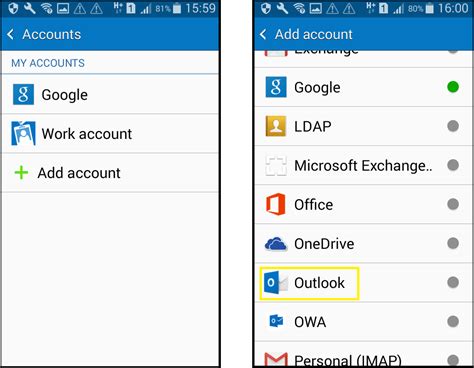Select the Outlook icon in the list

pyautogui.click(x=276, y=283)
